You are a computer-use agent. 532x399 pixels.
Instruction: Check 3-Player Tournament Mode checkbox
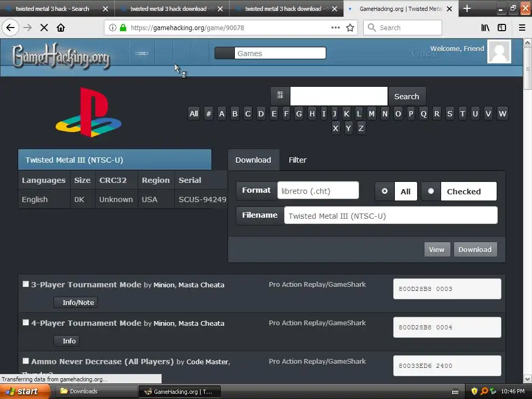[x=25, y=284]
